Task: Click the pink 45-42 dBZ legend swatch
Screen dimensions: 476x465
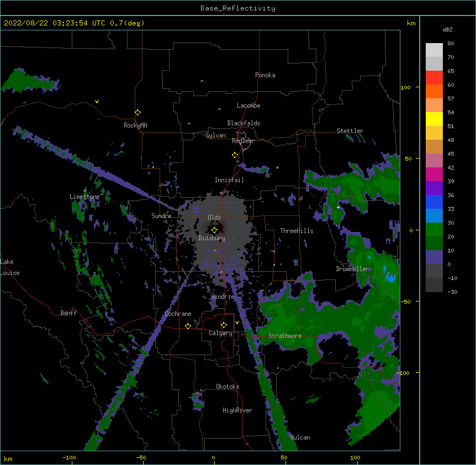Action: [434, 160]
